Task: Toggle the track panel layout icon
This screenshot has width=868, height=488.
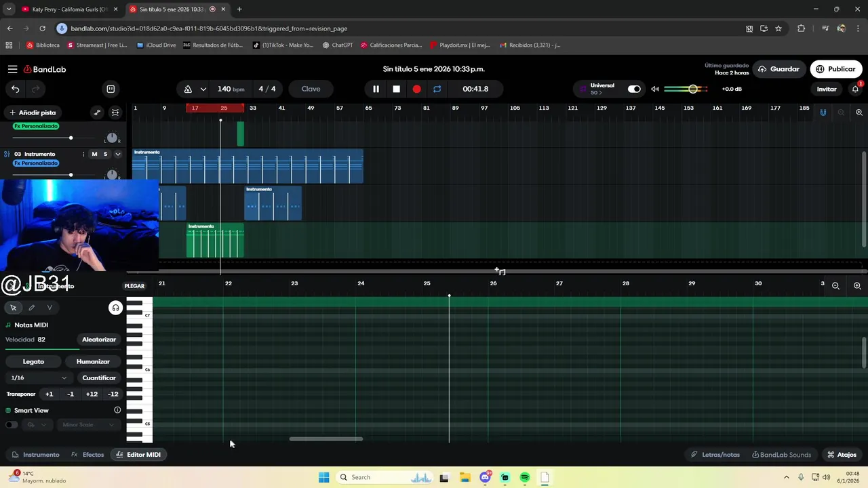Action: (111, 89)
